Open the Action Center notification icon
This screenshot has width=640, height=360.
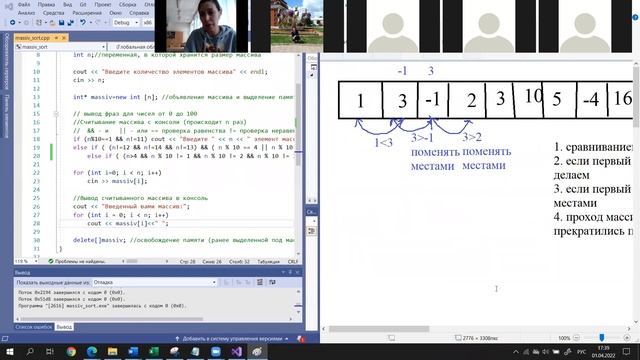[627, 351]
